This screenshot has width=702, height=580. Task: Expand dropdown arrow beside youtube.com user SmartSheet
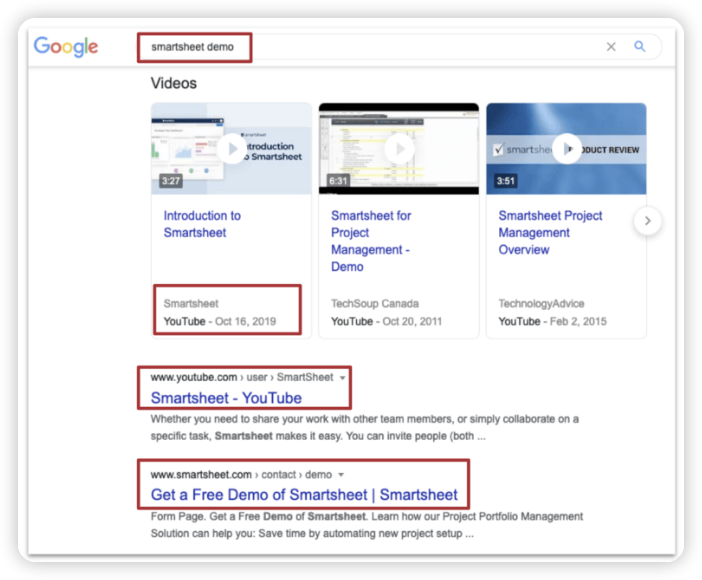pyautogui.click(x=342, y=378)
